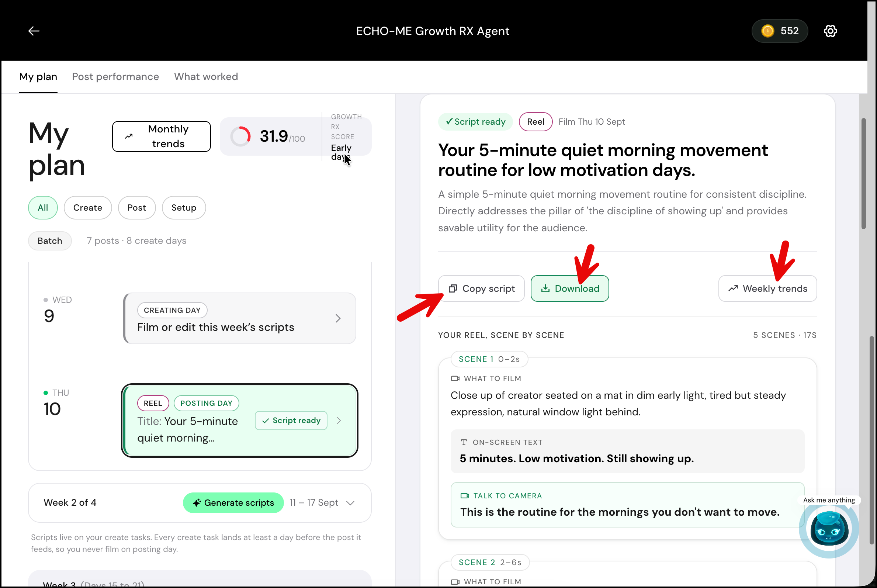Click the Batch button
The height and width of the screenshot is (588, 877).
pos(50,241)
